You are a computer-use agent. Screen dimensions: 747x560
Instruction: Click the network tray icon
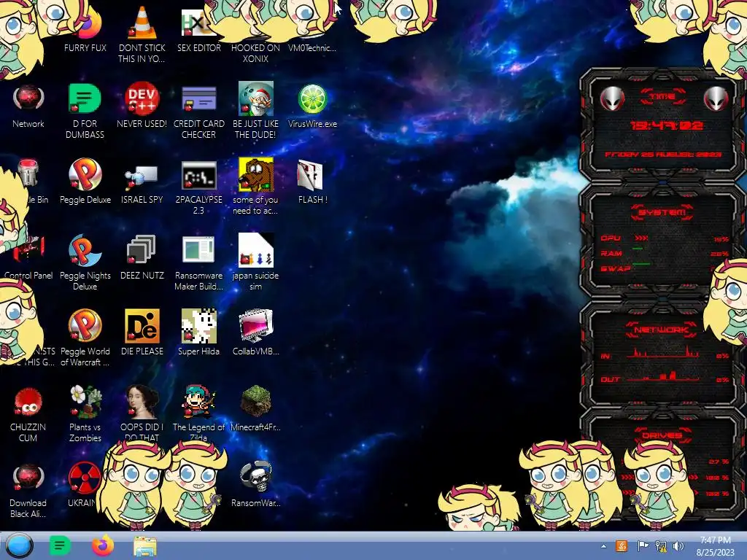click(661, 546)
